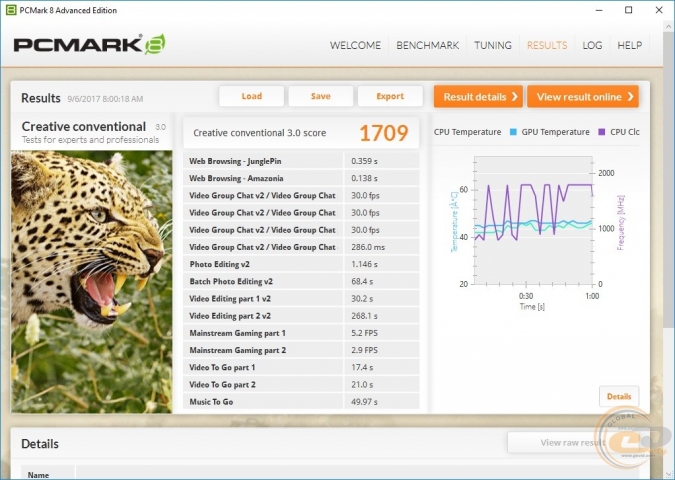Viewport: 675px width, 480px height.
Task: Select Video To Go part 2 row
Action: (301, 385)
